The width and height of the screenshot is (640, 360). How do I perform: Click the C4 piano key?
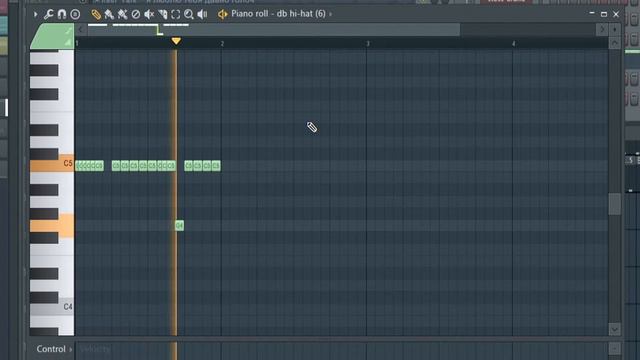pyautogui.click(x=52, y=308)
